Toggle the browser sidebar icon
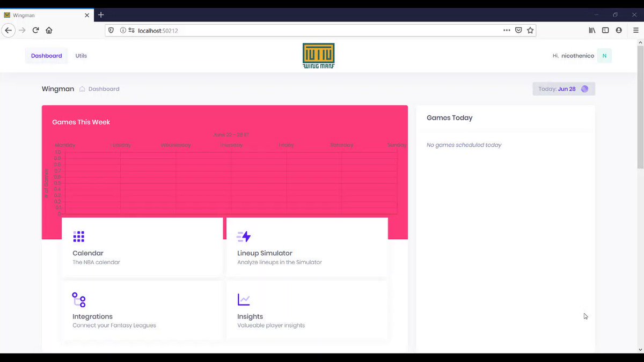Viewport: 644px width, 362px height. click(605, 31)
